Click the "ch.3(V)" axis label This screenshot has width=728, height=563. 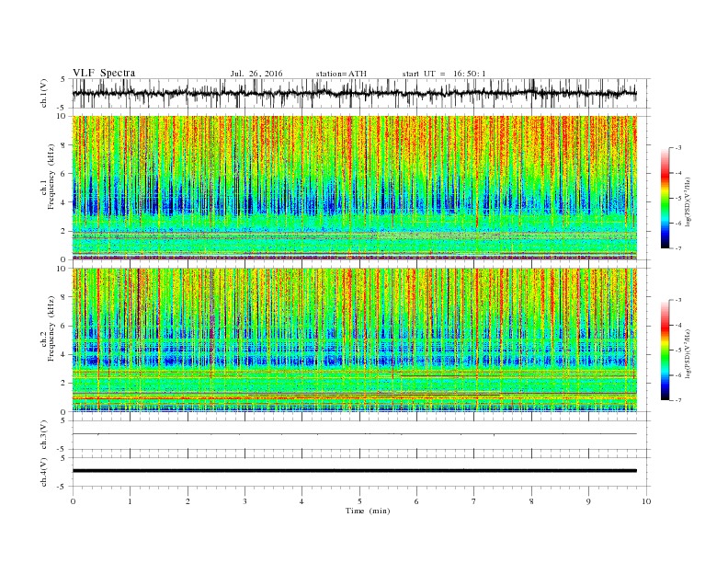coord(44,435)
